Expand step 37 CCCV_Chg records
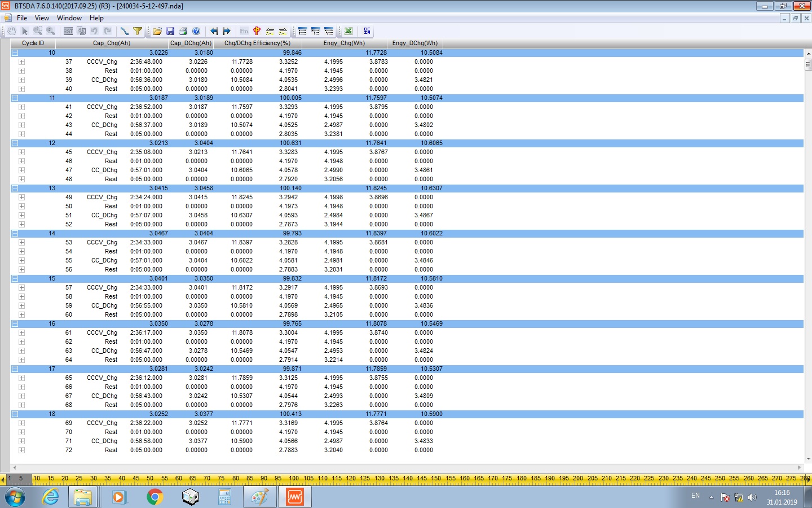This screenshot has width=812, height=508. pos(21,62)
